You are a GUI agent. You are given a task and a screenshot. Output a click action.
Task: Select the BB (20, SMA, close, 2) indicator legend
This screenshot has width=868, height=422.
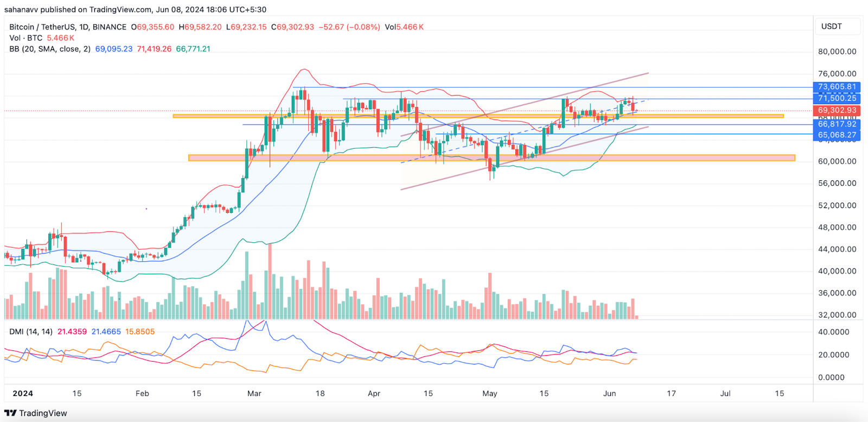50,49
